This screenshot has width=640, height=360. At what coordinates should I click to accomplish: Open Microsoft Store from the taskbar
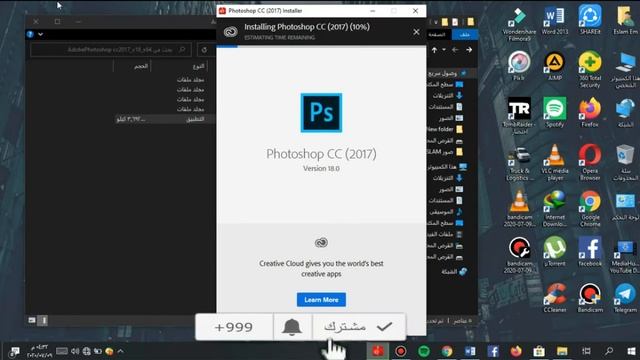click(x=539, y=351)
